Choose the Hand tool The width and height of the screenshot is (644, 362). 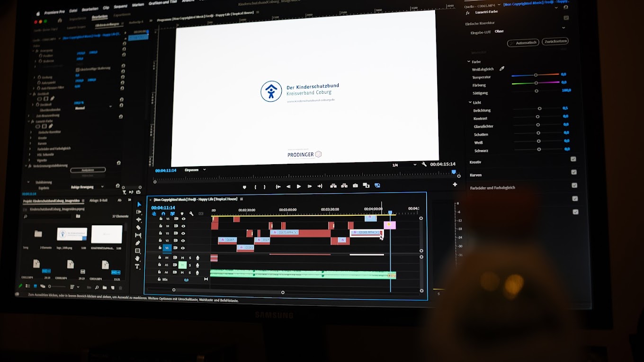(x=138, y=258)
